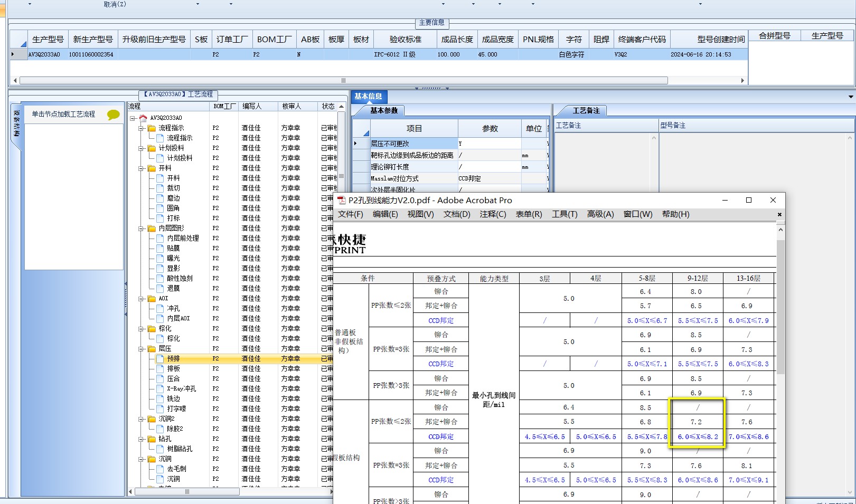Click 取消(Z) at top toolbar
Screen dimensions: 856x504
pyautogui.click(x=115, y=4)
